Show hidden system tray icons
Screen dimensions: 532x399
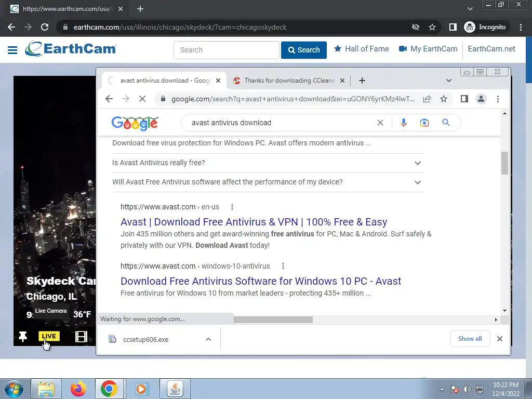(x=442, y=389)
